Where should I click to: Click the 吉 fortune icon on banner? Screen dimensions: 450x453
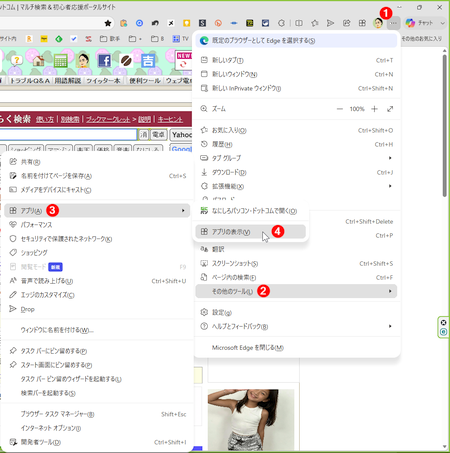pyautogui.click(x=148, y=61)
